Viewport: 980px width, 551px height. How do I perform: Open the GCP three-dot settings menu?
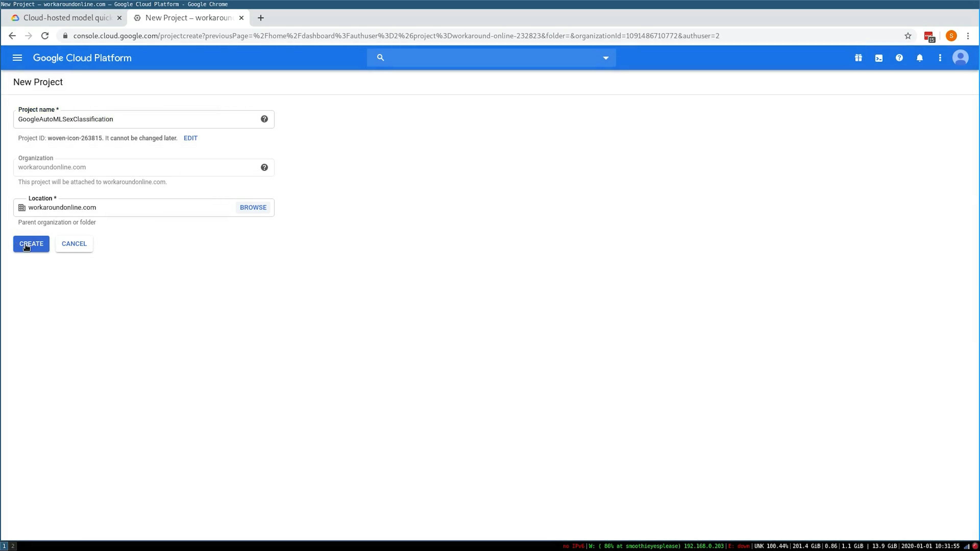click(x=940, y=58)
